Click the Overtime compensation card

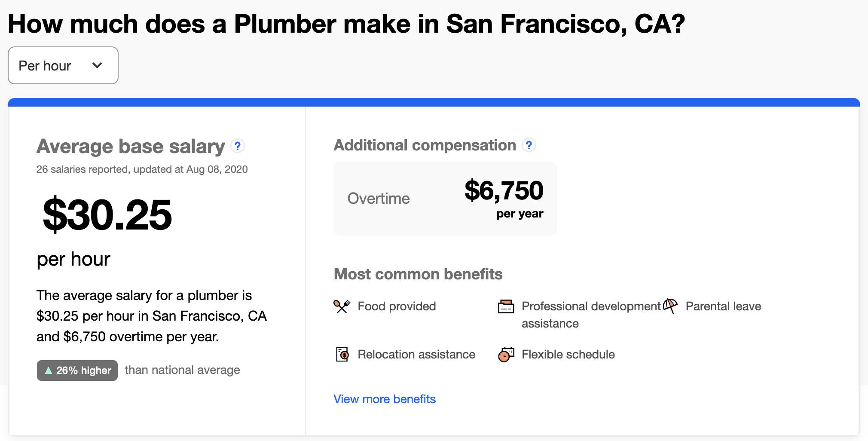[445, 199]
